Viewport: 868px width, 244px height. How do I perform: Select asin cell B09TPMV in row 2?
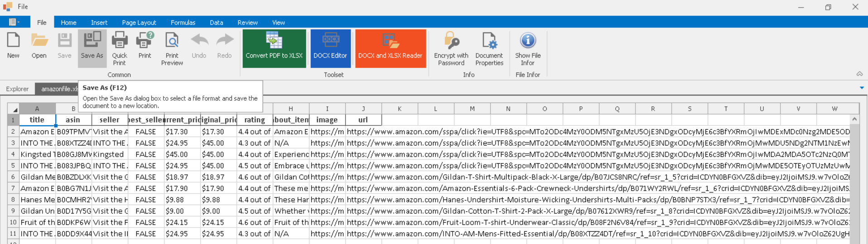tap(73, 132)
